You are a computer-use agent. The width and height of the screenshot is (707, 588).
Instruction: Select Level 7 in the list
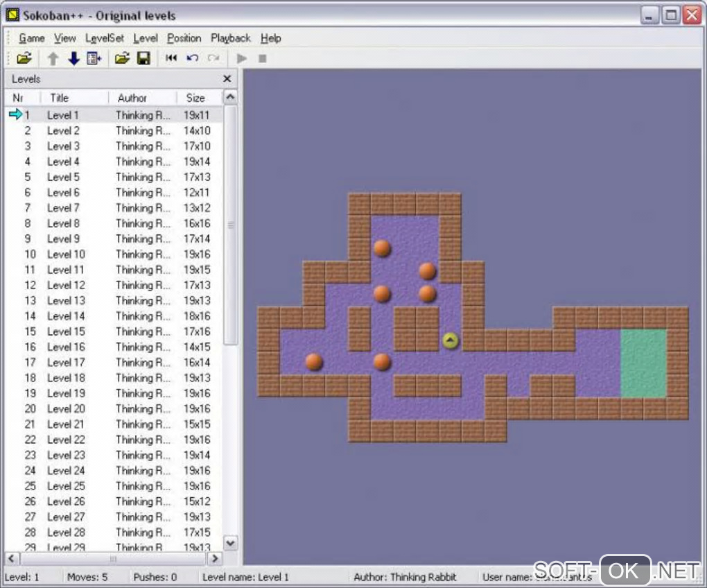coord(114,208)
